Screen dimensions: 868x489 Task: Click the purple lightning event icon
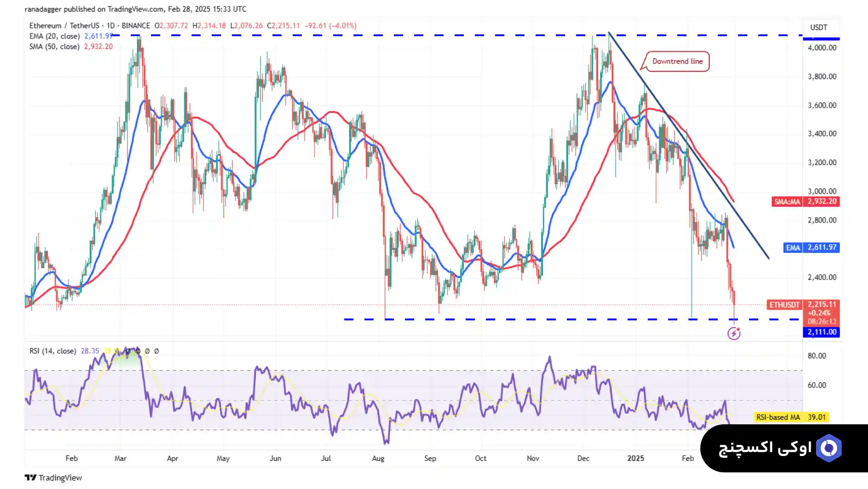click(x=734, y=334)
